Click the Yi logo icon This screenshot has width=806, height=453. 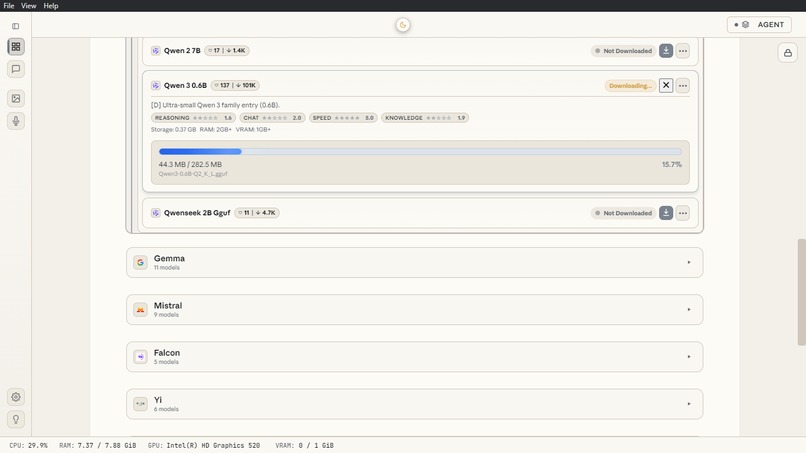(x=140, y=404)
